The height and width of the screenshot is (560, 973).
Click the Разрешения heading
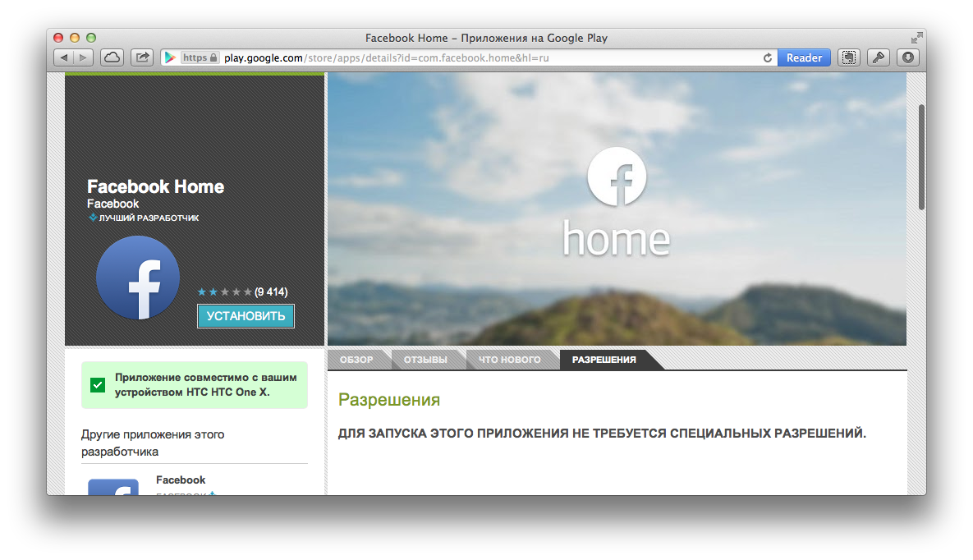(389, 400)
